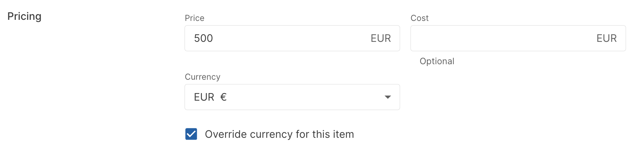644x158 pixels.
Task: Open the Currency dropdown
Action: (x=292, y=97)
